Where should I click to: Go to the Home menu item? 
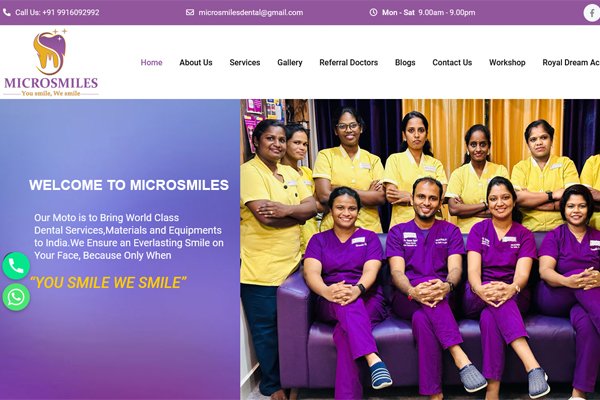(152, 62)
